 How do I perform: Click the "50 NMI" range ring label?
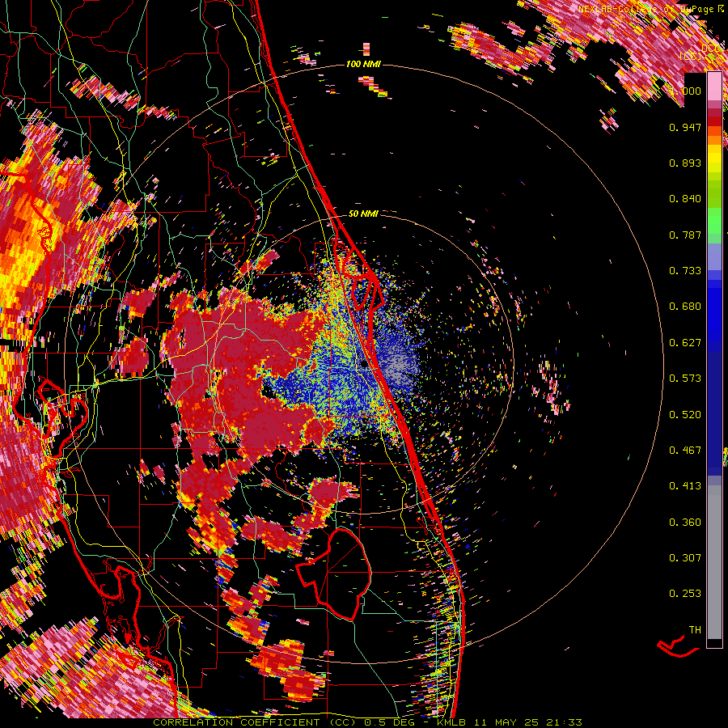click(x=363, y=214)
